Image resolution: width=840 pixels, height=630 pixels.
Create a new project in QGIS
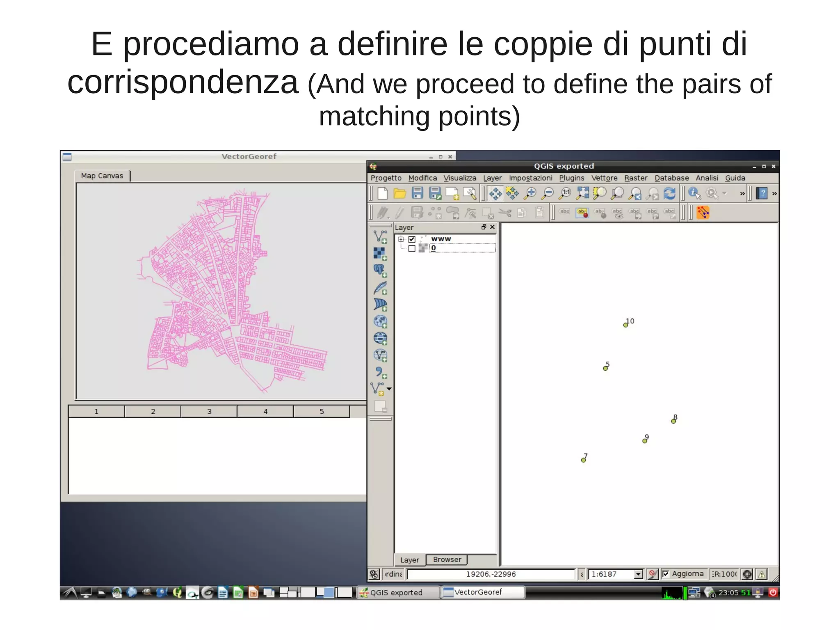pyautogui.click(x=382, y=193)
